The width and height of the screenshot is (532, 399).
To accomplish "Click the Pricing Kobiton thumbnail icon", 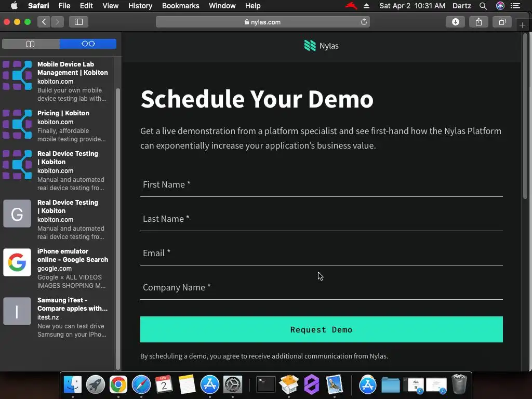I will [x=17, y=124].
